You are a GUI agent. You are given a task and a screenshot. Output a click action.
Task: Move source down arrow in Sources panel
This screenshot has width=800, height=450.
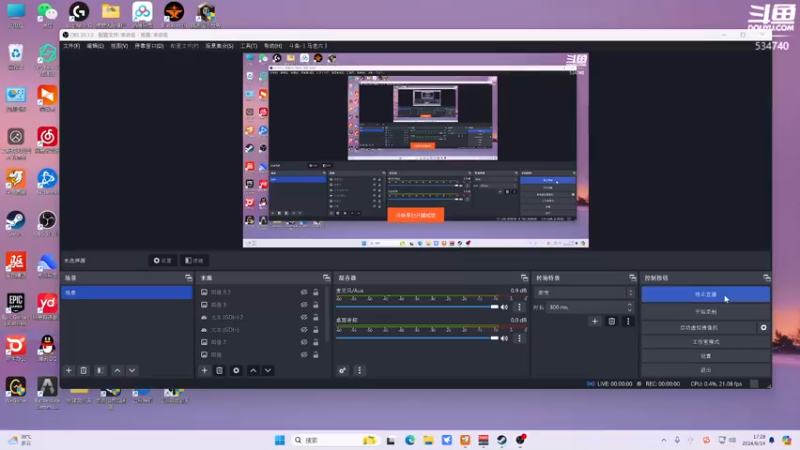click(x=268, y=370)
